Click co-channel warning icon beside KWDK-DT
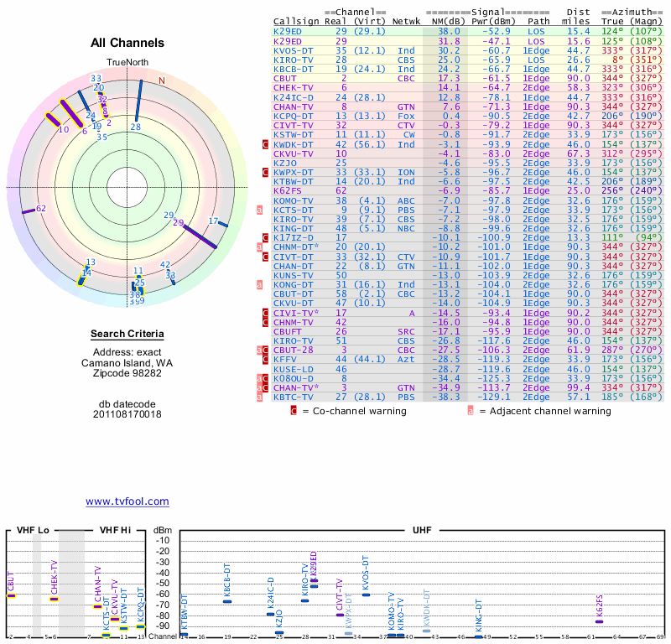 click(x=265, y=144)
